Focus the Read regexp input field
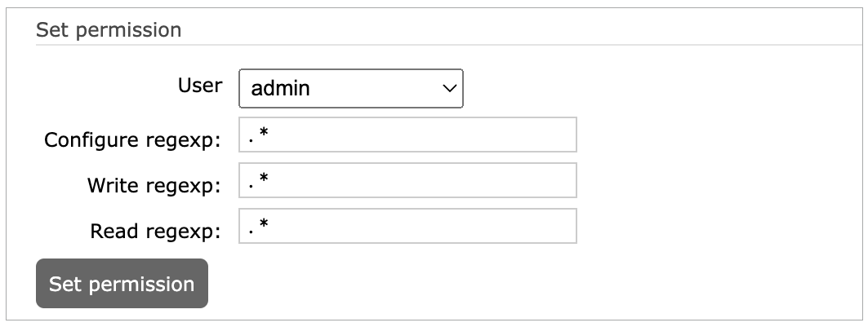Screen dimensions: 868x327 [x=407, y=226]
